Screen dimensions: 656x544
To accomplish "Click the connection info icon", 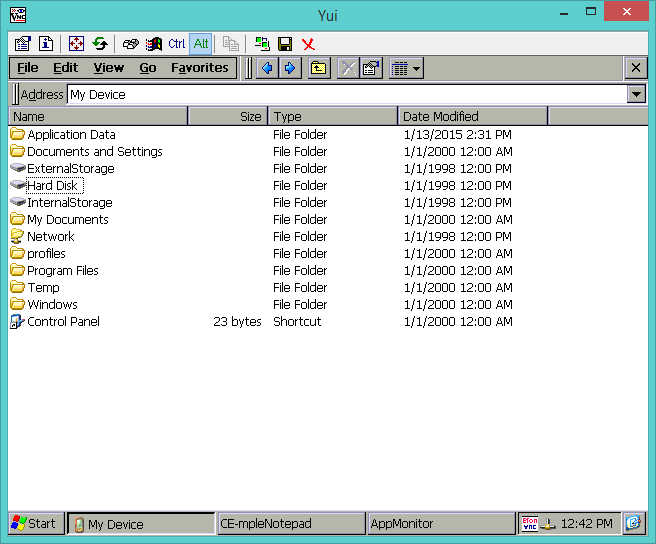I will (x=46, y=44).
